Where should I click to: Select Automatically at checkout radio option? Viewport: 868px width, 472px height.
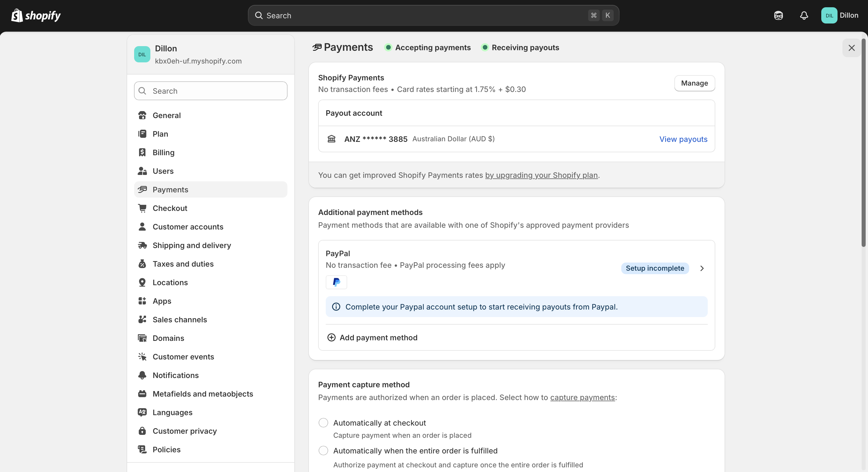[x=323, y=423]
